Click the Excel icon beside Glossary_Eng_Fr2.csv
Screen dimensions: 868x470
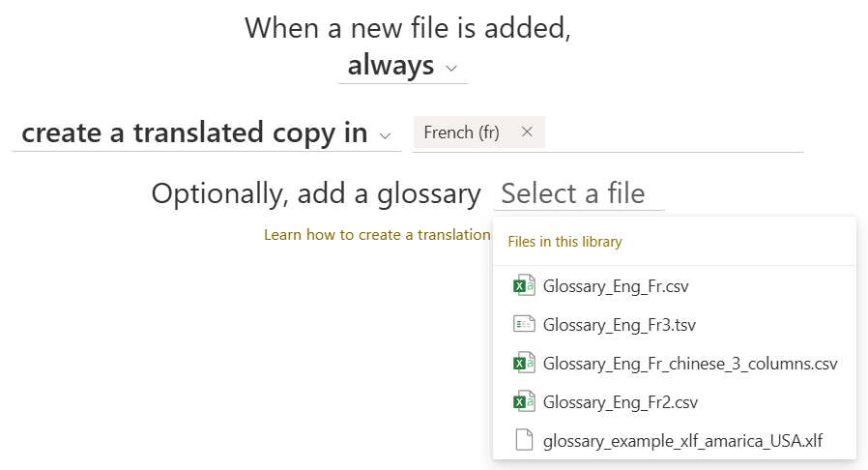524,402
